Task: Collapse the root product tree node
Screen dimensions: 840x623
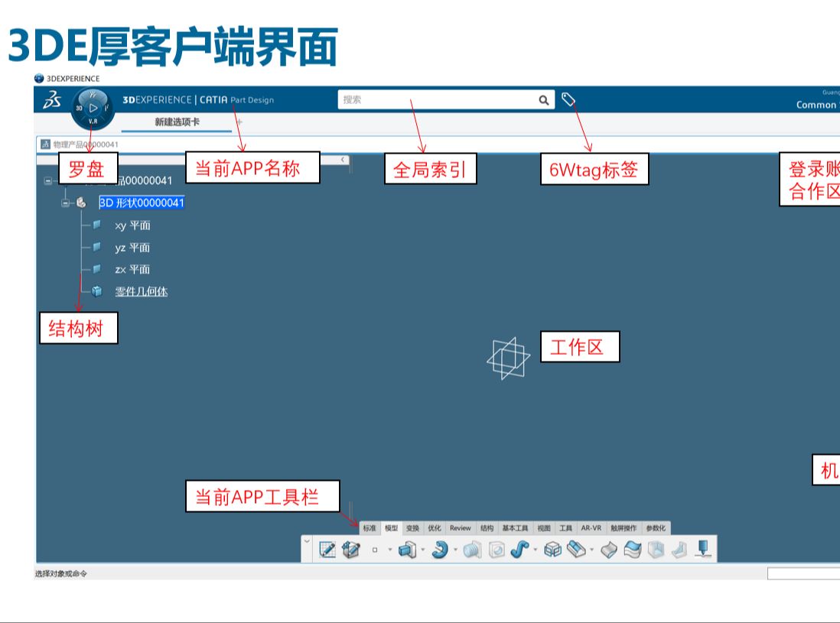Action: point(47,181)
